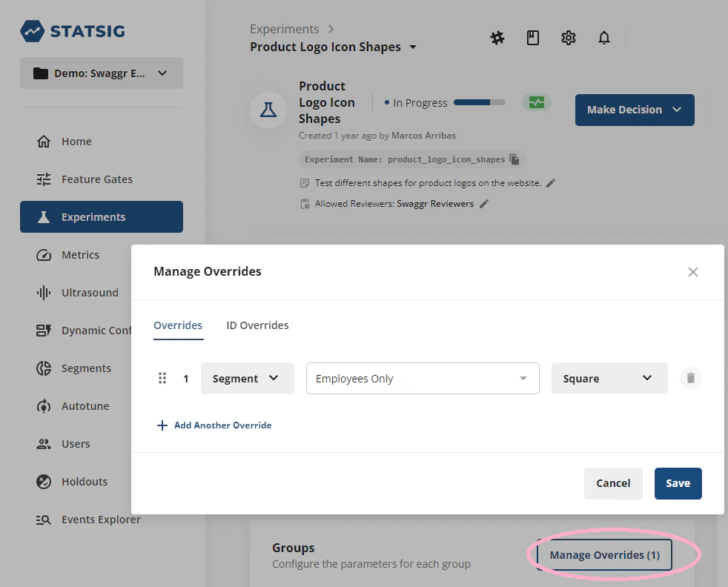This screenshot has height=587, width=728.
Task: Click the Holdouts sidebar icon
Action: [x=44, y=482]
